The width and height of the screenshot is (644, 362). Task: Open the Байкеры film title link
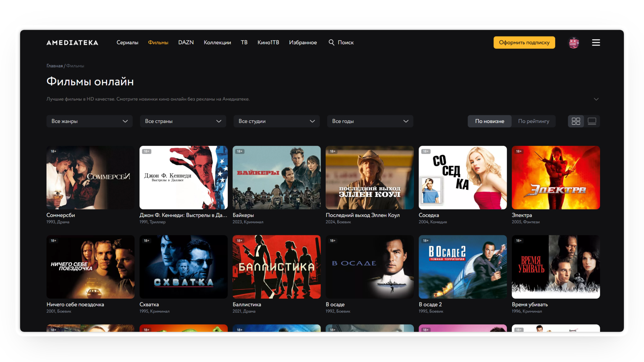tap(243, 215)
